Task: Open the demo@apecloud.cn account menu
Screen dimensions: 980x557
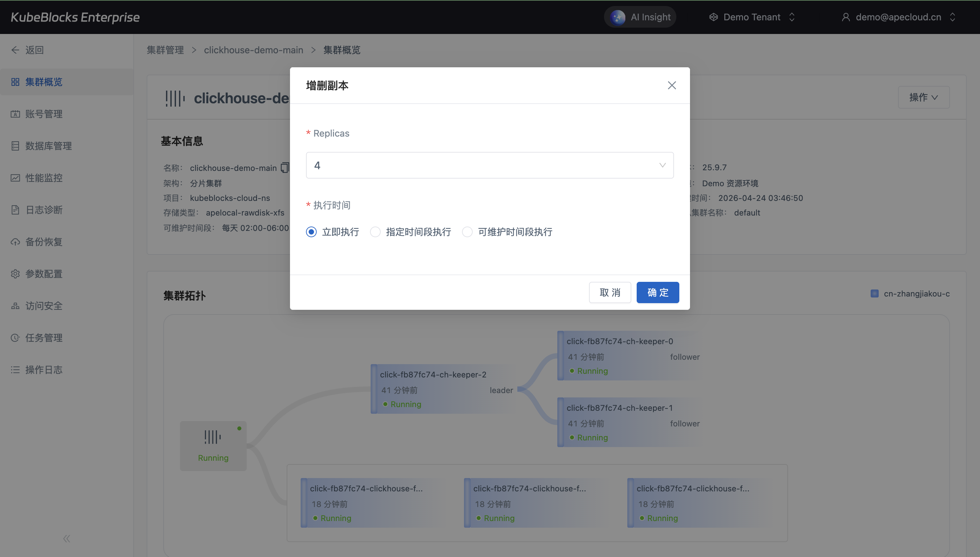Action: [898, 17]
